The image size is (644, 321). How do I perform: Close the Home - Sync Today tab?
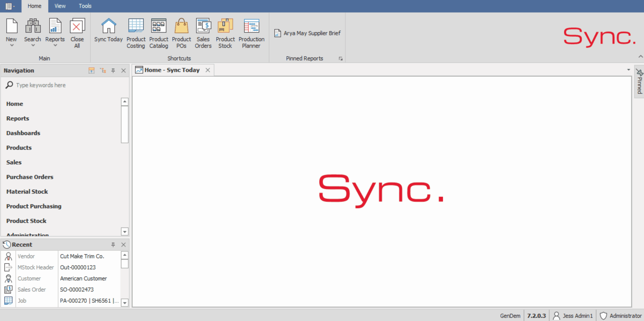tap(208, 70)
